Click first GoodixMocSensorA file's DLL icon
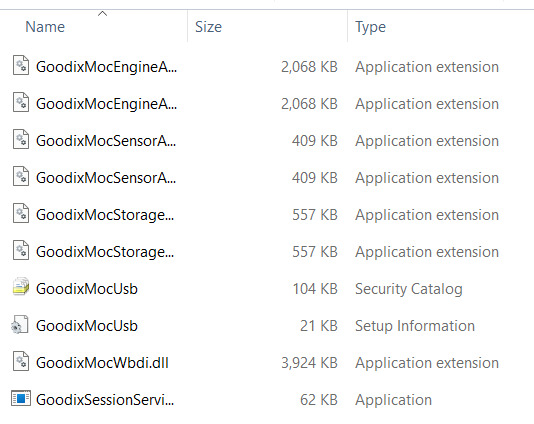This screenshot has height=424, width=534. pos(21,139)
